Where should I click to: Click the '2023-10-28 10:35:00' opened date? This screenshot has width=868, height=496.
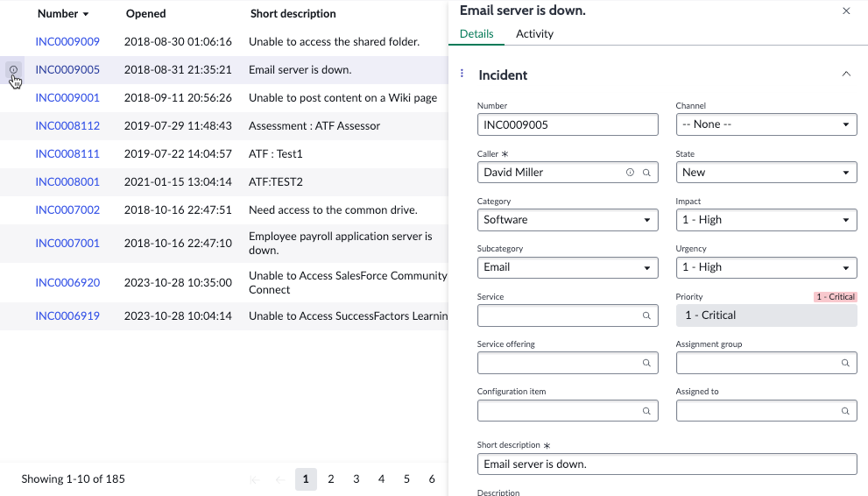coord(178,282)
